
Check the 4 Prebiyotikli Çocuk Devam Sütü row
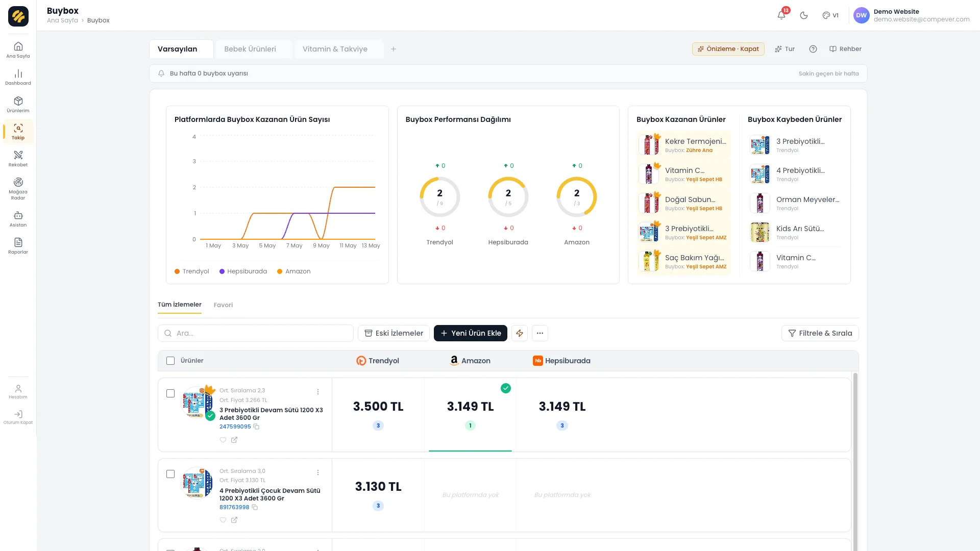point(170,474)
